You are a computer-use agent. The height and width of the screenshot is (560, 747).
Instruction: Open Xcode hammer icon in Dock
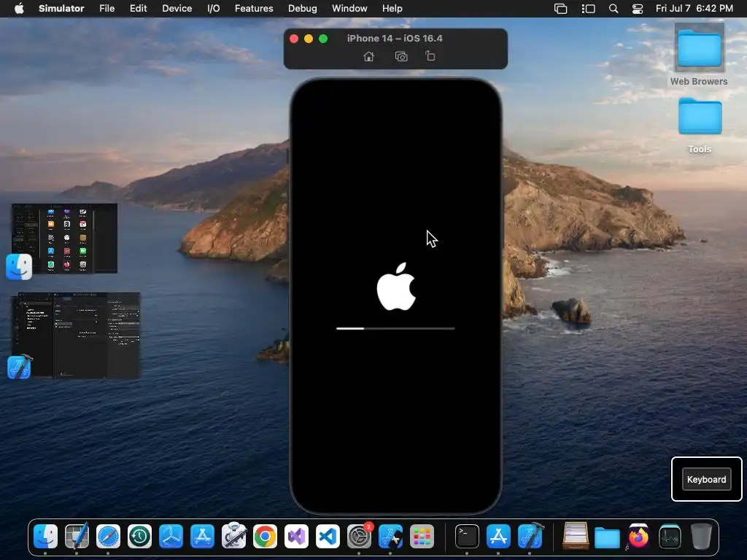pos(530,537)
